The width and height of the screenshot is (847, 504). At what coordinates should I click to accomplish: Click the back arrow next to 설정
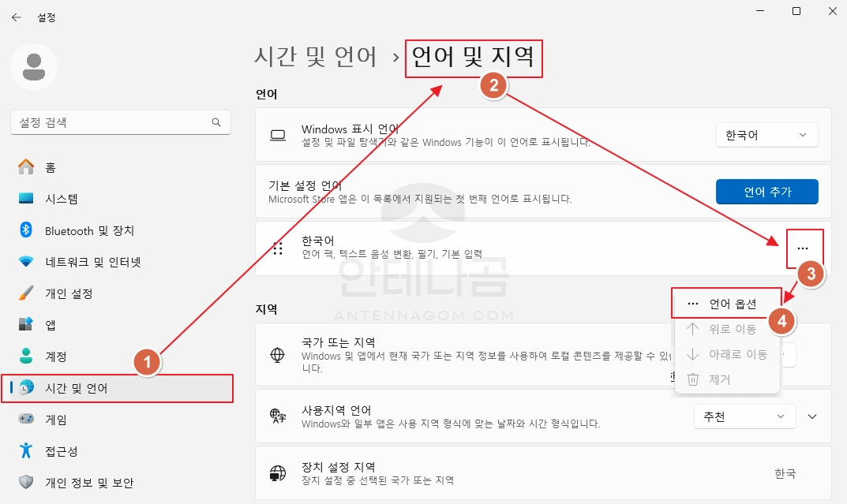click(17, 17)
